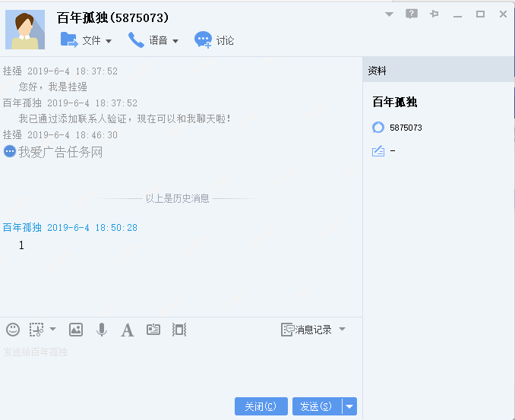The width and height of the screenshot is (515, 420).
Task: Click the account number icon beside 5875073
Action: 378,127
